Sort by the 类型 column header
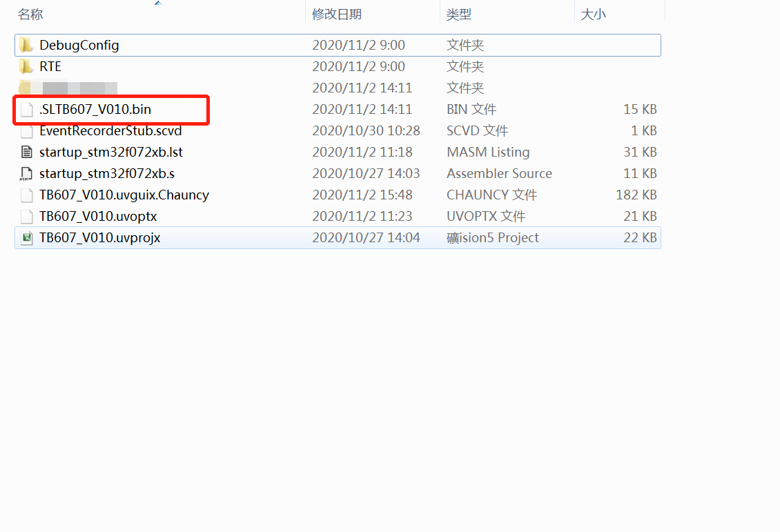The image size is (780, 532). click(458, 14)
